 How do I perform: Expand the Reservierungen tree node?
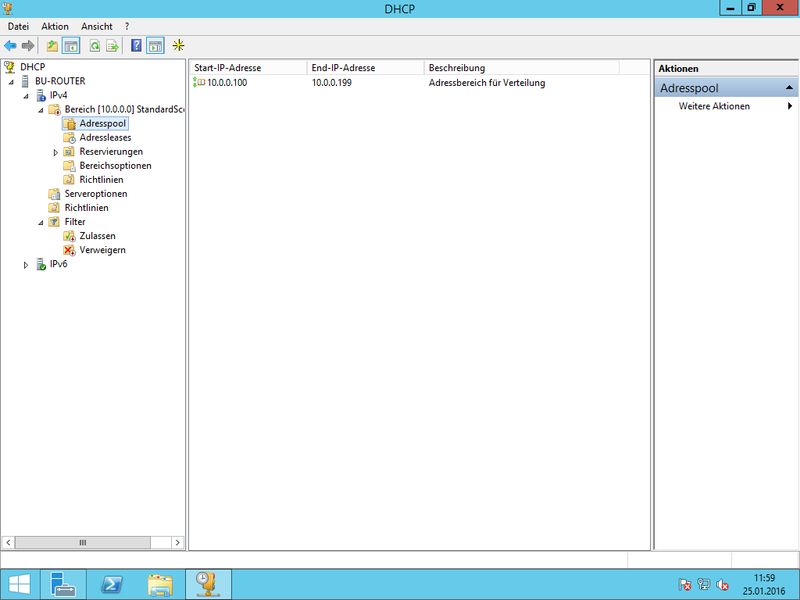pyautogui.click(x=56, y=152)
